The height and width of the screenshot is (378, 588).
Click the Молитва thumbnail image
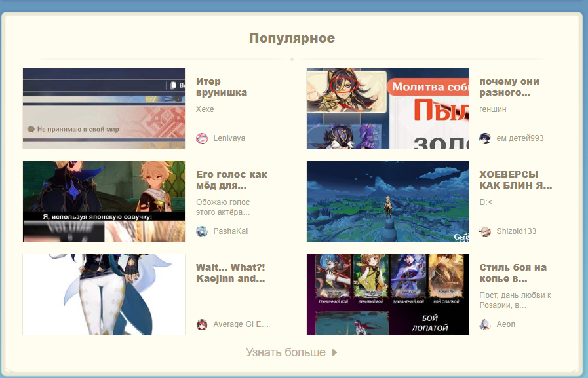[x=387, y=109]
